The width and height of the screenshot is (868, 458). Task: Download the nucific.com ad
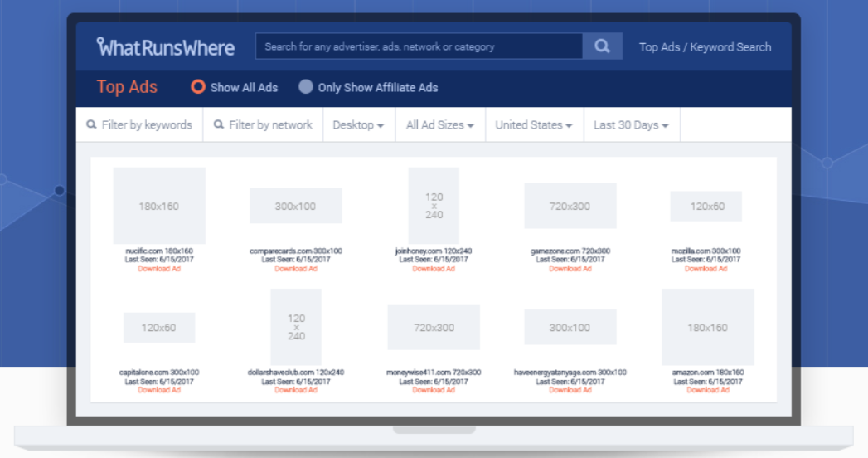(x=159, y=269)
